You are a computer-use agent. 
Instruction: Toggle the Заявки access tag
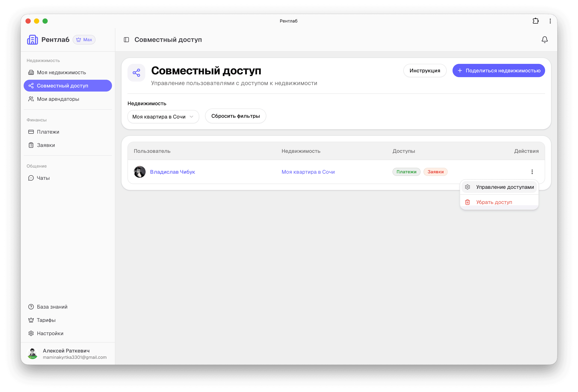coord(435,172)
